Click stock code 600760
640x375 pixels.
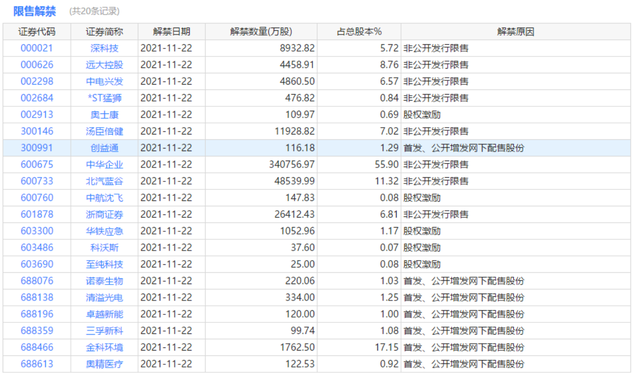point(37,198)
